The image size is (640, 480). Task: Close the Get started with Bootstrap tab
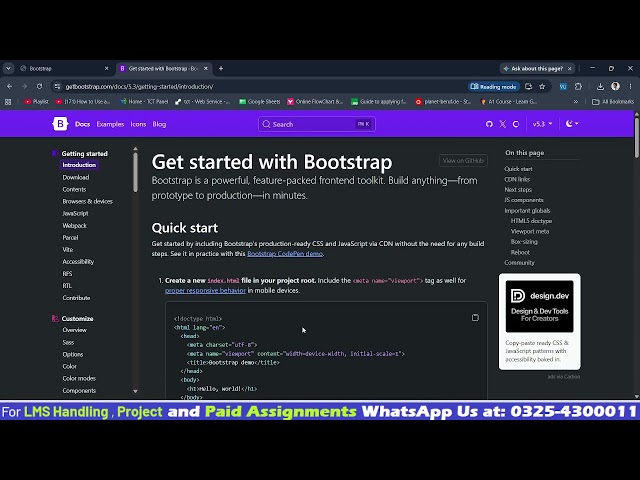tap(206, 69)
